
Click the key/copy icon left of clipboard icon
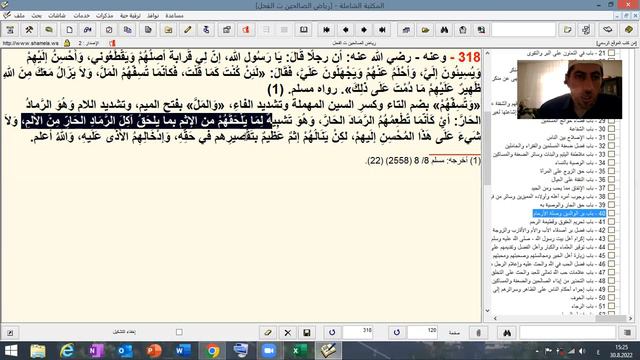click(87, 30)
